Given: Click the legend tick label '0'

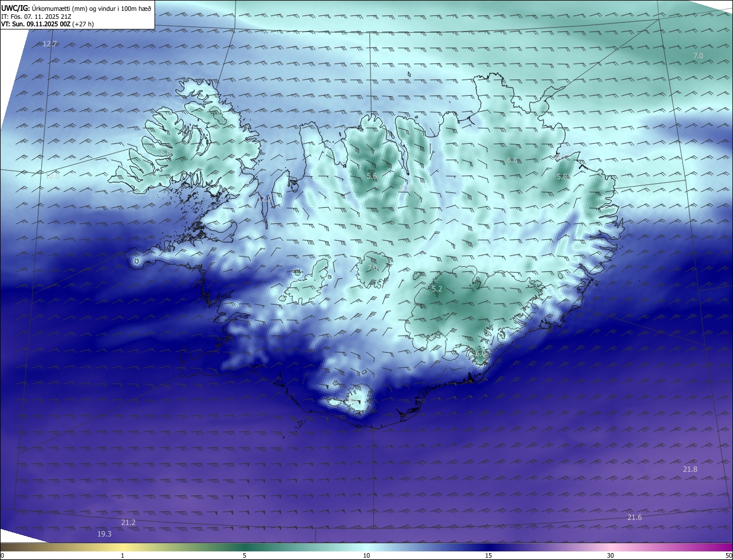Looking at the screenshot, I should pyautogui.click(x=2, y=555).
